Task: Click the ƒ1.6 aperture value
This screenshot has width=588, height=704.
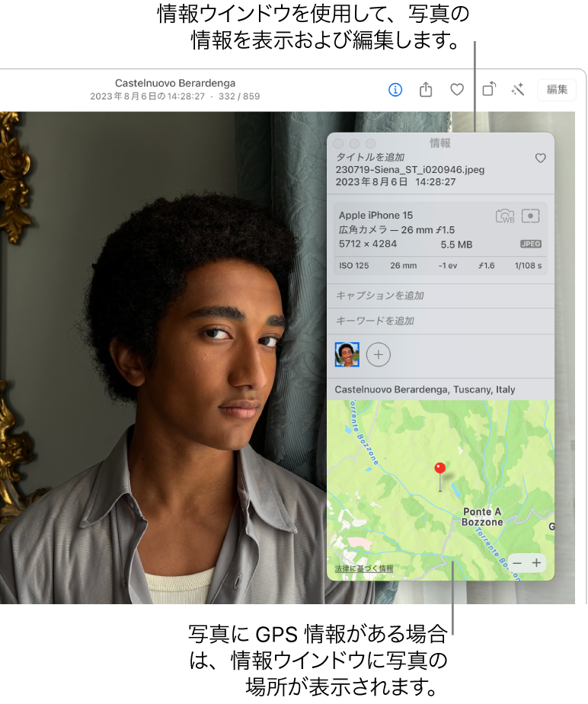Action: tap(487, 265)
